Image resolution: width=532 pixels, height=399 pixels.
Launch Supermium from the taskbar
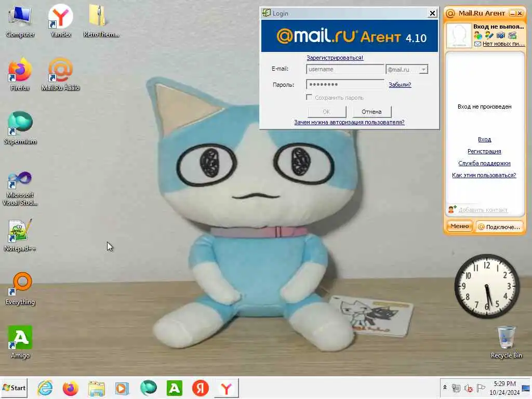pos(148,388)
